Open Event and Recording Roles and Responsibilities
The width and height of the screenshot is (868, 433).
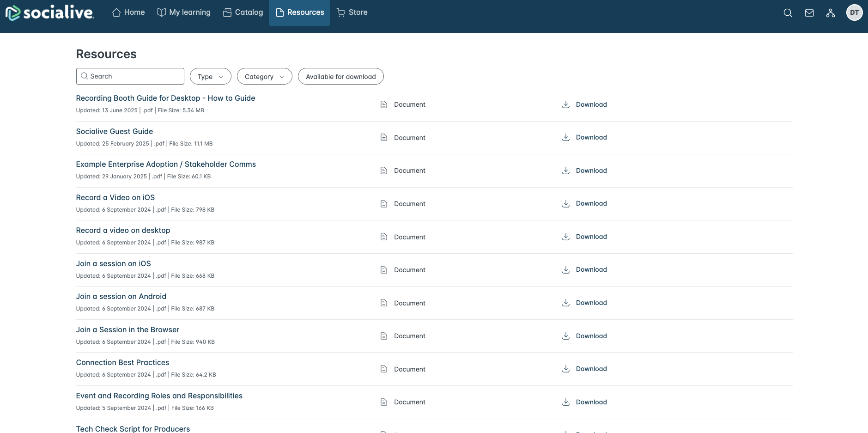(x=159, y=396)
